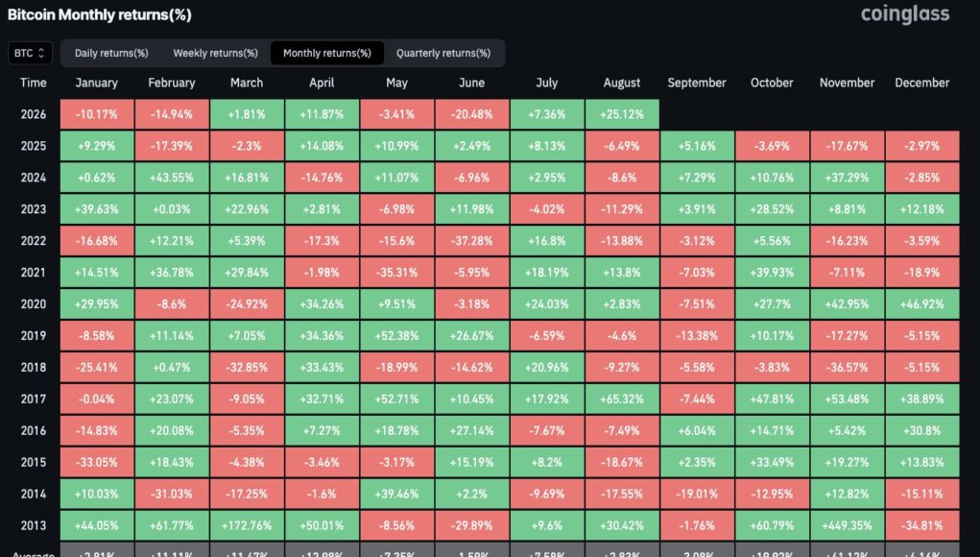
Task: Click the +449.35% November 2013 cell
Action: [x=847, y=525]
